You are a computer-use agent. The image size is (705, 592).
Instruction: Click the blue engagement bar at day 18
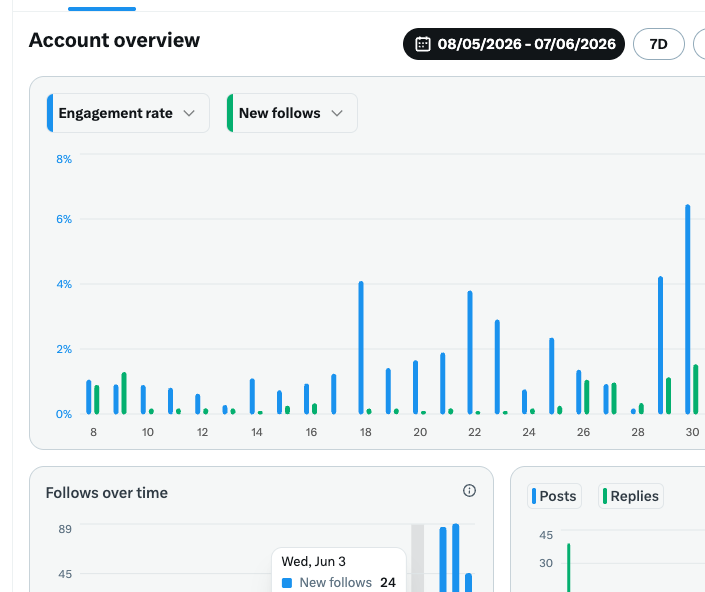click(x=361, y=347)
